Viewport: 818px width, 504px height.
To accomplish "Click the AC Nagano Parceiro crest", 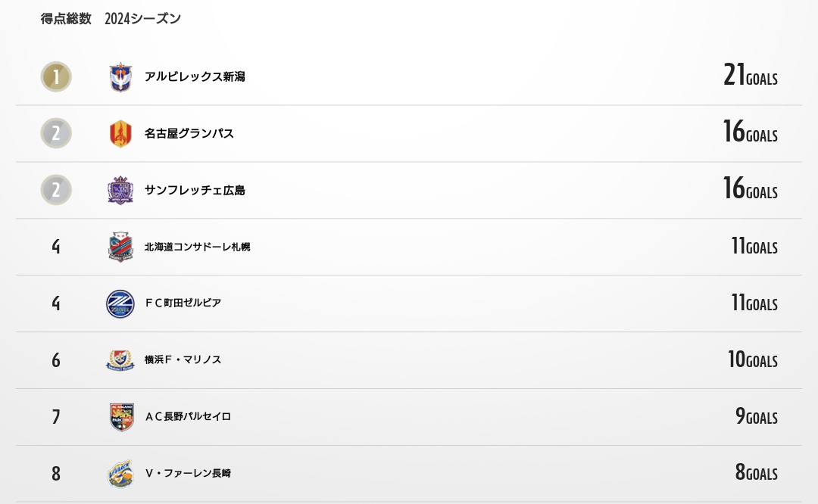I will (x=120, y=417).
